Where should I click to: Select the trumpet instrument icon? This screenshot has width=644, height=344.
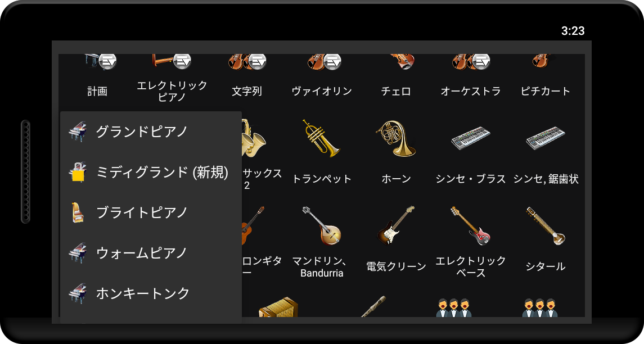point(321,138)
